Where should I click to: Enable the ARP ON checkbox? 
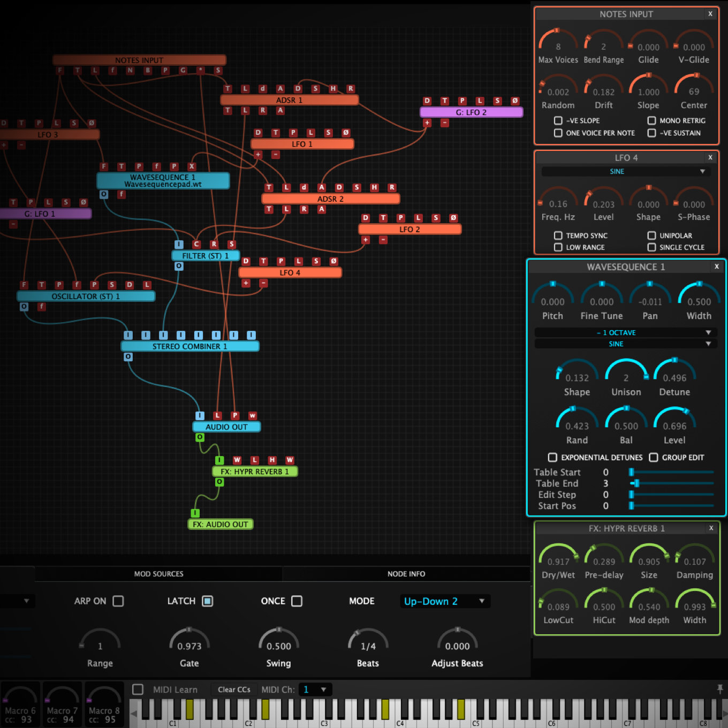coord(118,601)
